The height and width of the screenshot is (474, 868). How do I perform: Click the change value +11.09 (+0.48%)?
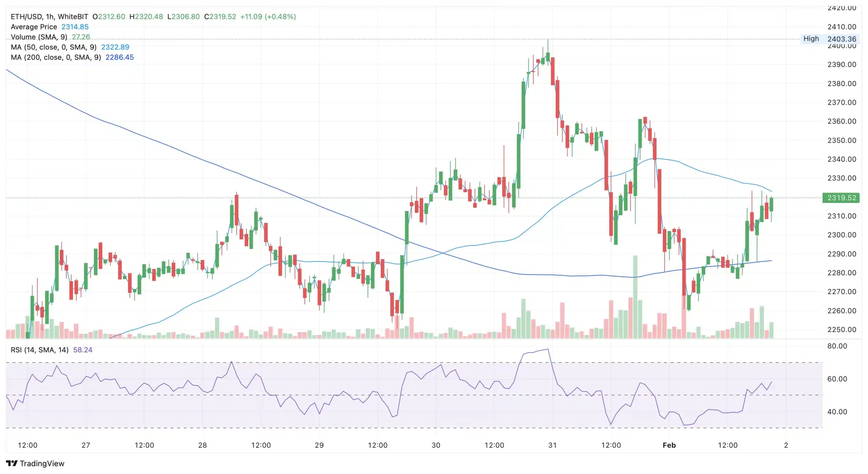coord(268,17)
